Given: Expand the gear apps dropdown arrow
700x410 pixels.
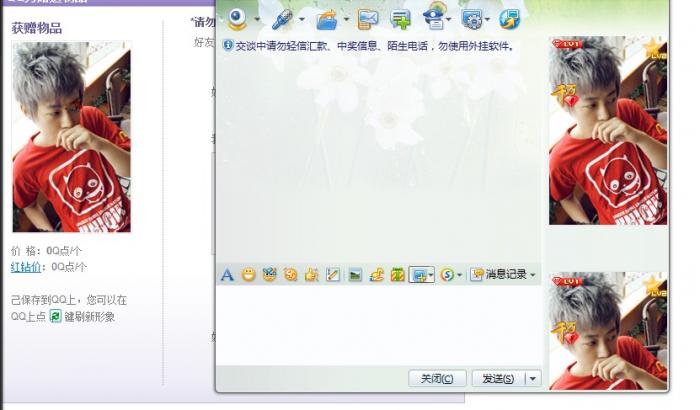Looking at the screenshot, I should point(488,19).
